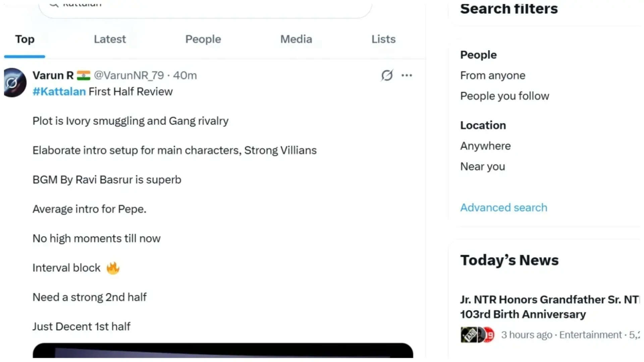Switch to the Latest tab

pyautogui.click(x=110, y=39)
